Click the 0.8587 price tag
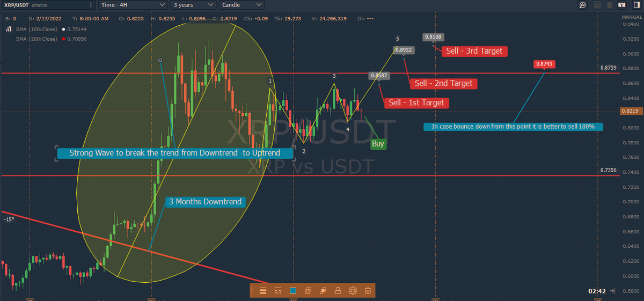 coord(378,76)
